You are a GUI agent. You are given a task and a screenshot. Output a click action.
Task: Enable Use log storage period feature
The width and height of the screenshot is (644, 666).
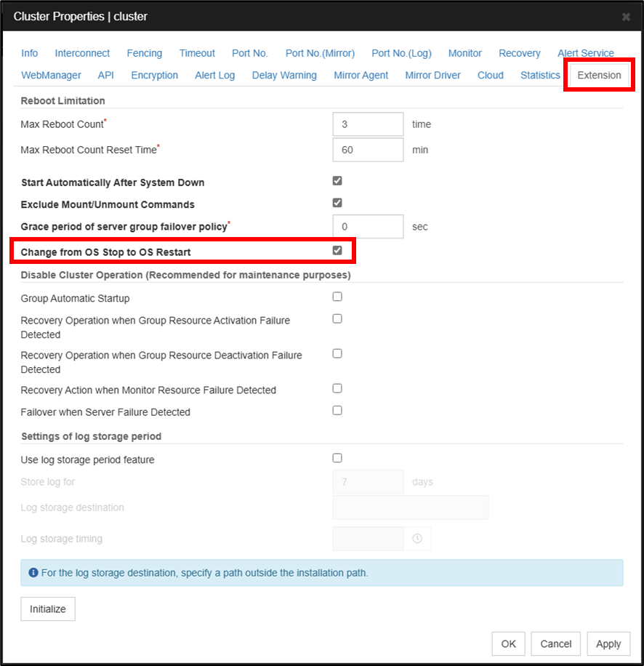coord(337,458)
